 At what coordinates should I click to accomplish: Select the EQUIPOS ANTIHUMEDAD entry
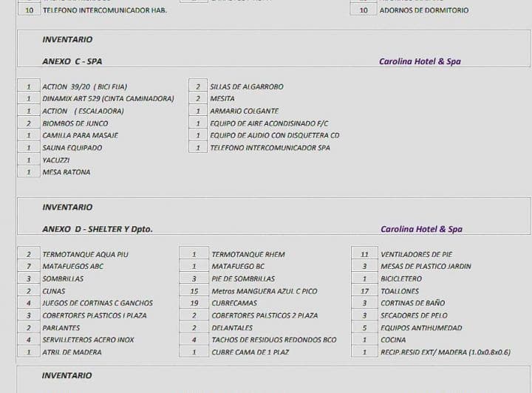421,327
